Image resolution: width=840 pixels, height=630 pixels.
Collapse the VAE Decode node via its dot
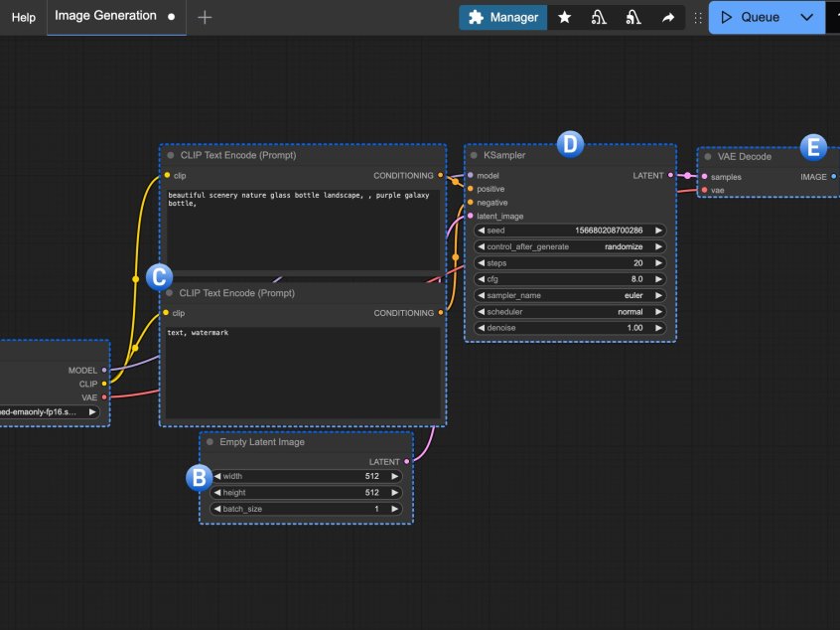(708, 157)
